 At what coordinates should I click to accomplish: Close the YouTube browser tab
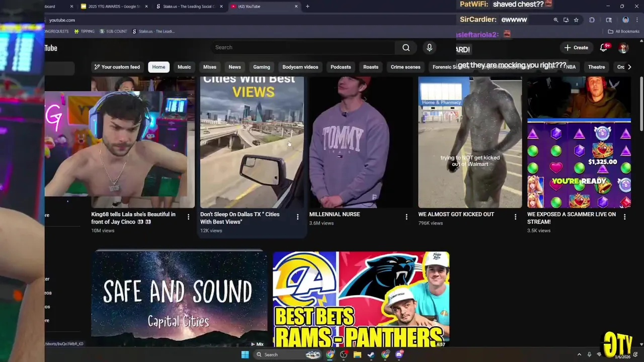(296, 7)
